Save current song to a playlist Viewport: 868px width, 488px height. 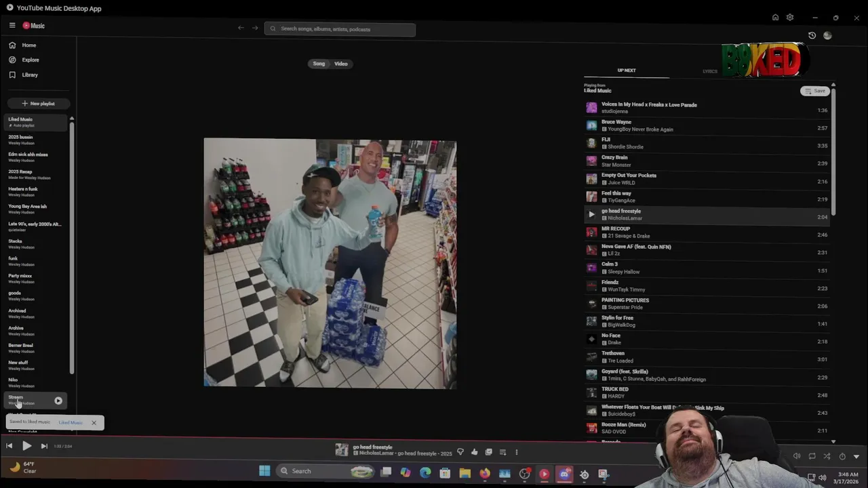coord(488,452)
